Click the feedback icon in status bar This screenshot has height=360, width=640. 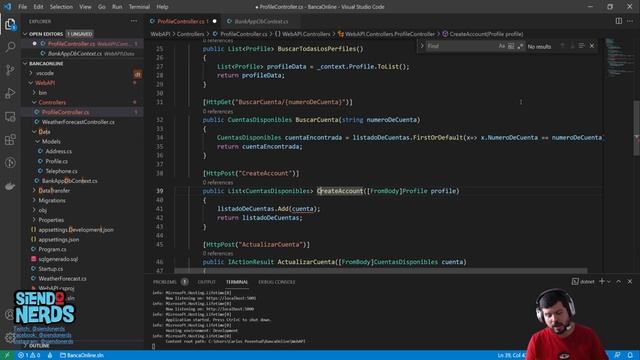[618, 355]
